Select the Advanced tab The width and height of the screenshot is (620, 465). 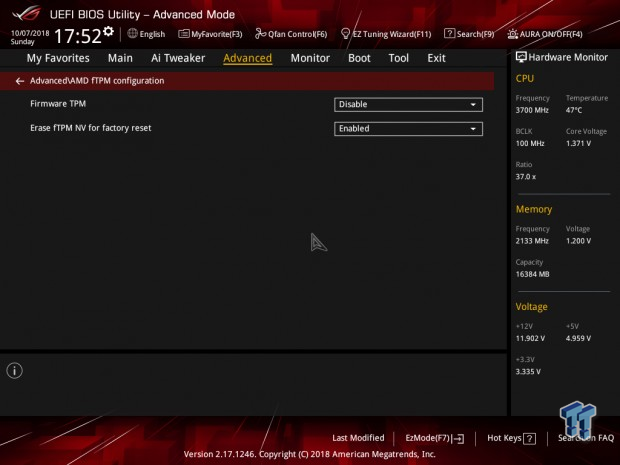[248, 58]
